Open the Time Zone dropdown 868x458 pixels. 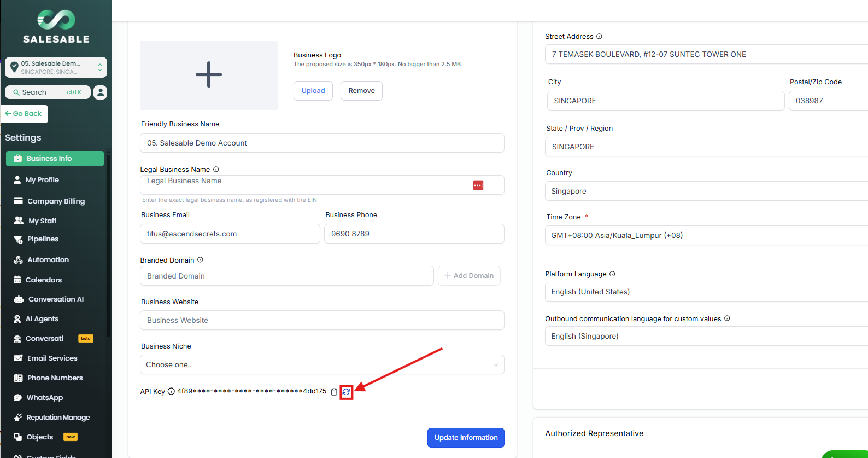pos(706,235)
